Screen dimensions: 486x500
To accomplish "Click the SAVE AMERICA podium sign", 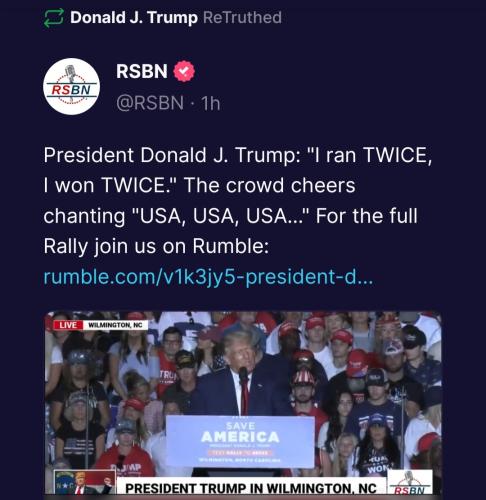I will tap(240, 441).
